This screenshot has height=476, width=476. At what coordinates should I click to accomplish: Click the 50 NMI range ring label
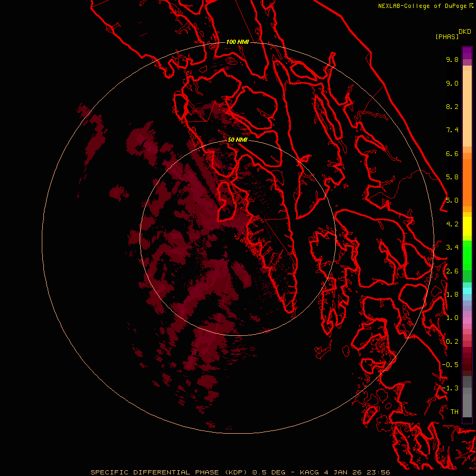click(x=237, y=140)
